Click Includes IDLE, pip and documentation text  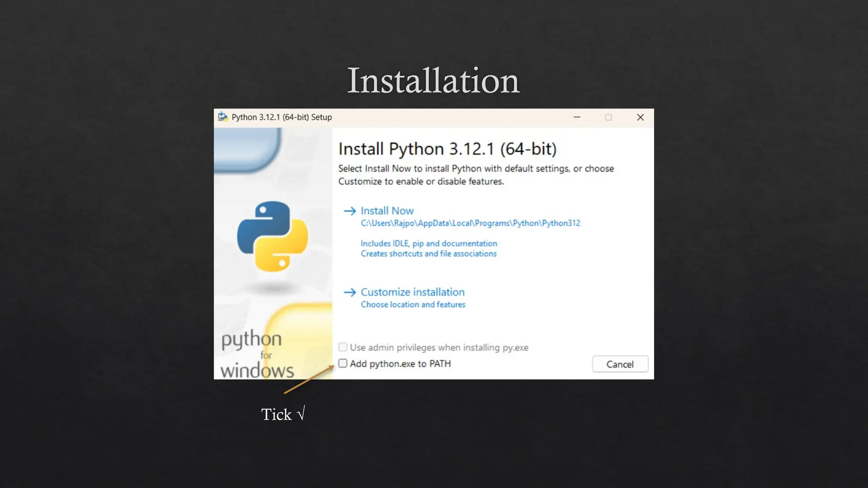[428, 244]
